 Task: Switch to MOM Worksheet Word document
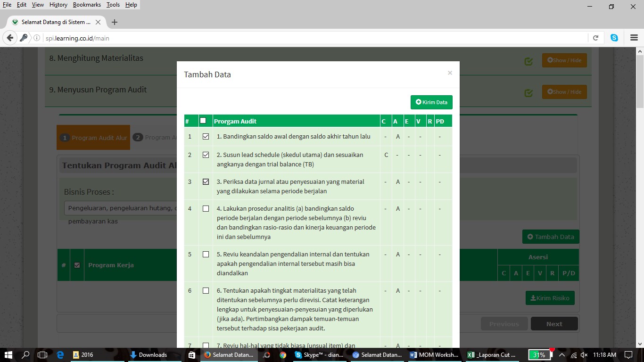434,354
